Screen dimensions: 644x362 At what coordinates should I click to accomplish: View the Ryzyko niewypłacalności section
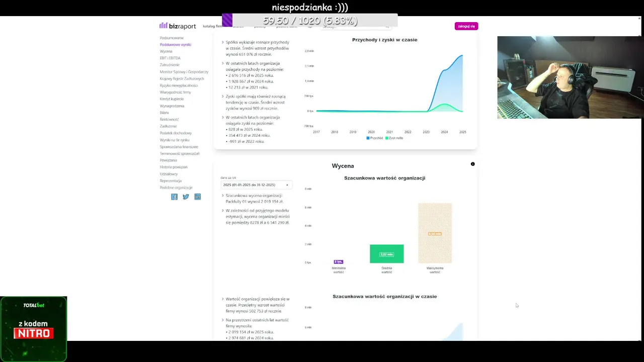pyautogui.click(x=179, y=85)
